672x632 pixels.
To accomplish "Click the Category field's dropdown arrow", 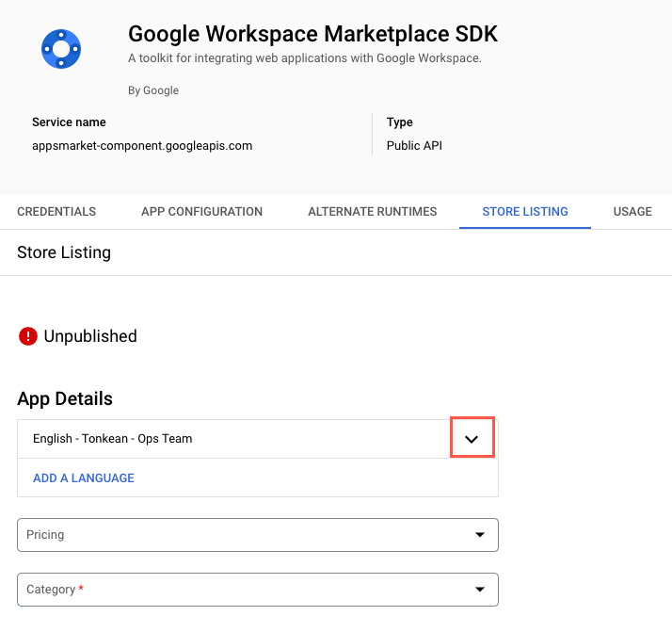I will (480, 590).
